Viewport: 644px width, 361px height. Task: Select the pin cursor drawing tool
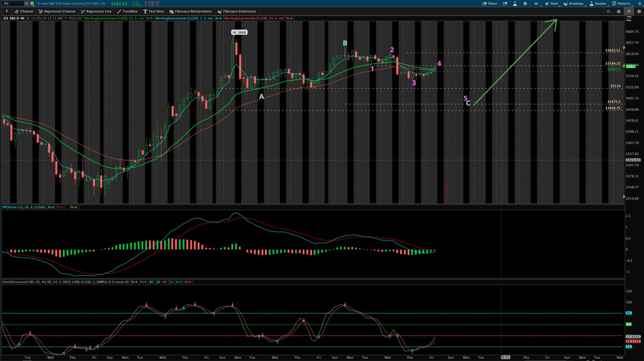(5, 11)
